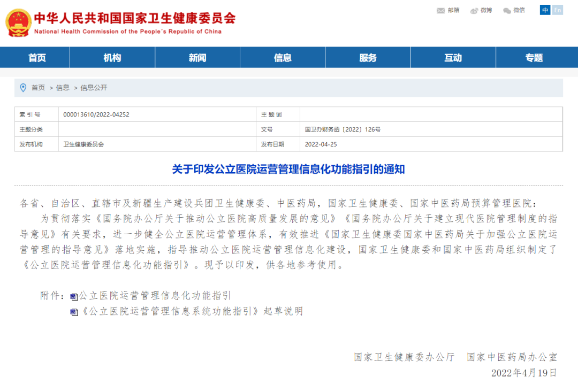
Task: Open attachment 《公立医院运营管理信息系统功能指引》起草说明
Action: 192,311
